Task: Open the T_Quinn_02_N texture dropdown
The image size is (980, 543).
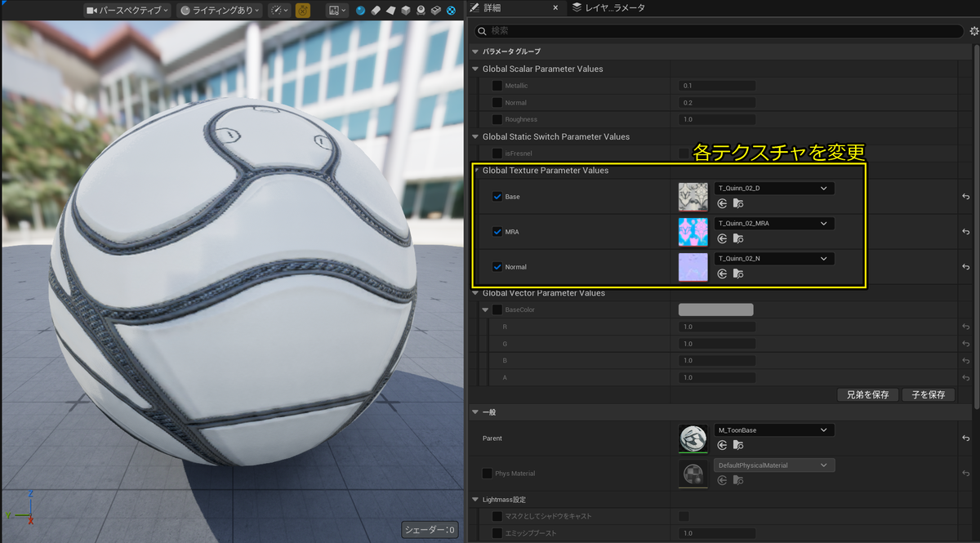Action: click(x=774, y=259)
